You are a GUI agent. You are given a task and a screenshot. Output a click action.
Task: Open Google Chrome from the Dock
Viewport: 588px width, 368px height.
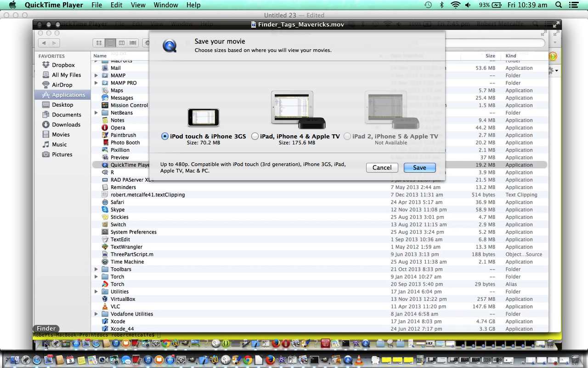248,360
